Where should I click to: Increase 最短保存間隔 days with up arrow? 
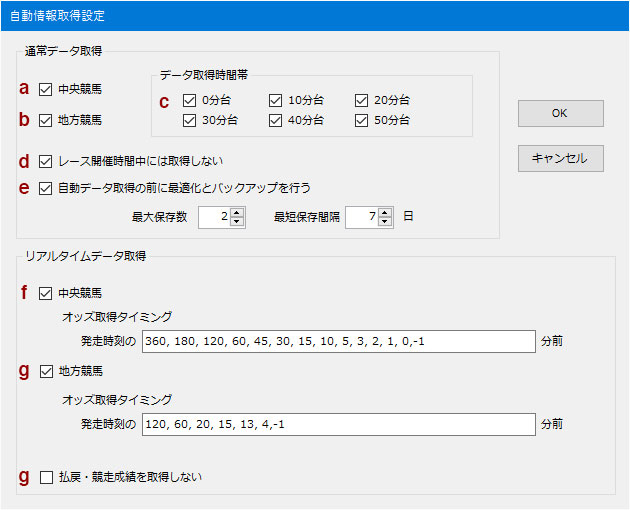pos(385,213)
